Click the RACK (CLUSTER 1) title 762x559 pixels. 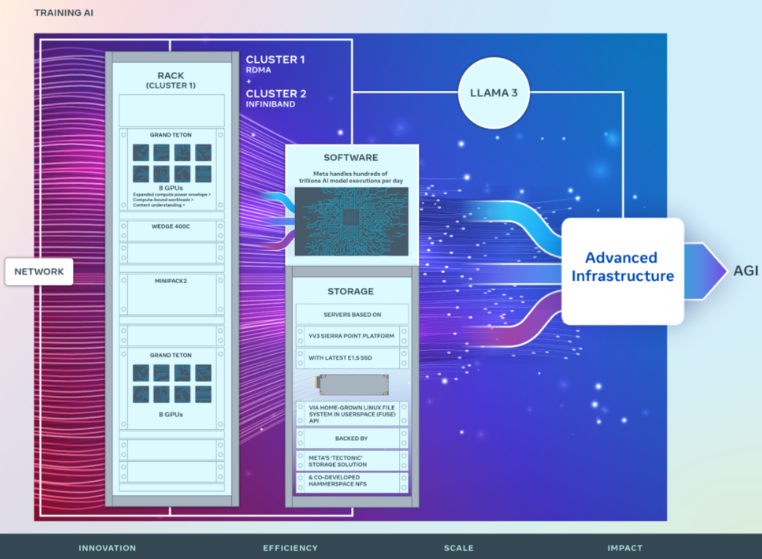point(171,80)
